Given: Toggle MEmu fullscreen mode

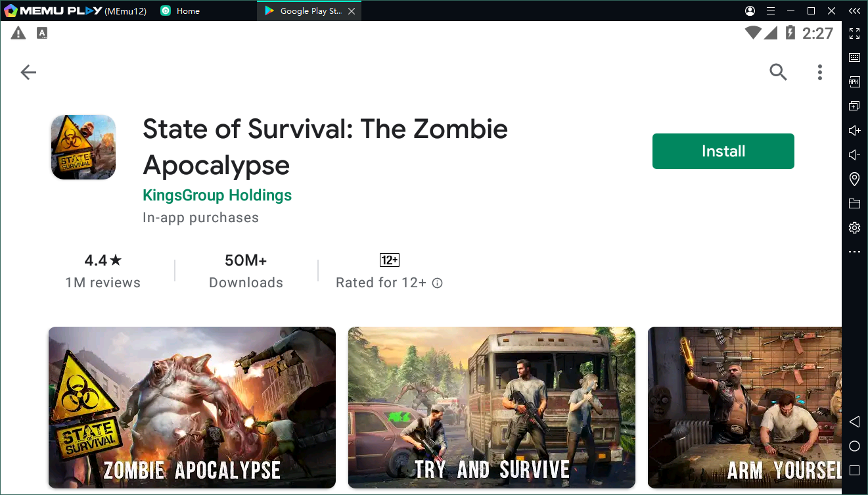Looking at the screenshot, I should tap(854, 34).
